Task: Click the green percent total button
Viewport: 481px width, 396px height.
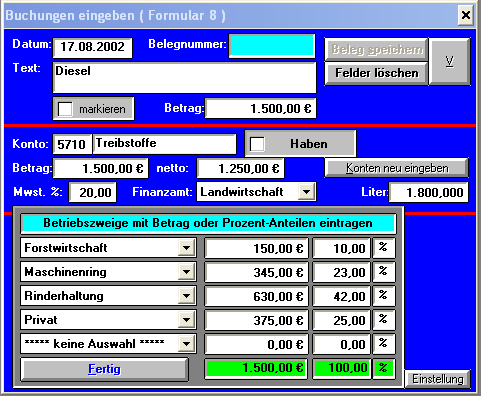Action: tap(384, 368)
